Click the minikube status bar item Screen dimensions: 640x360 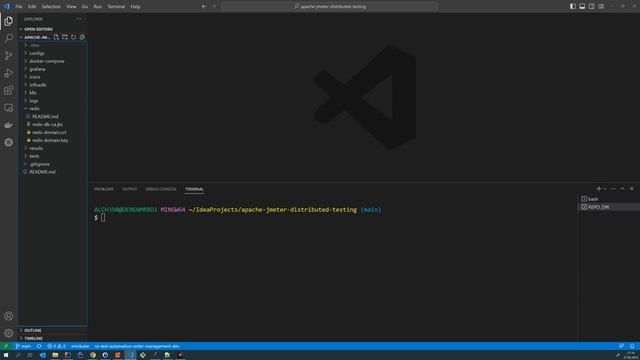(x=80, y=346)
